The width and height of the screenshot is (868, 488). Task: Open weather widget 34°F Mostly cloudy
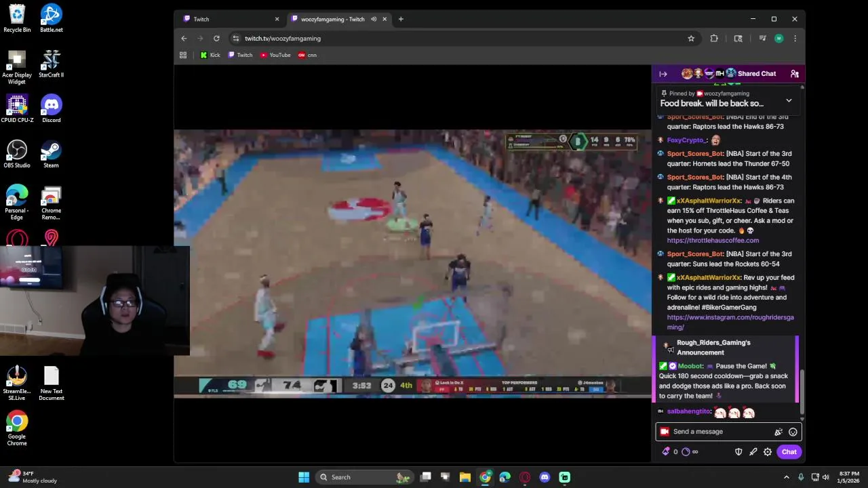33,477
